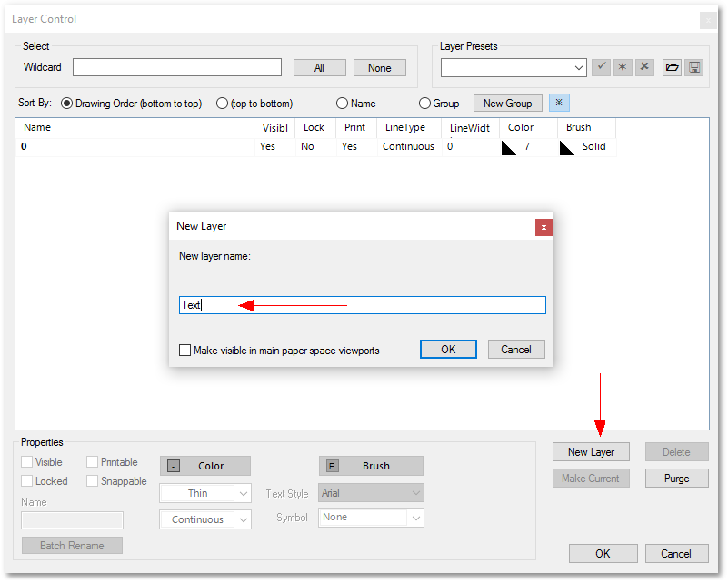This screenshot has height=583, width=728.
Task: Click the apply preset checkmark icon
Action: coord(601,68)
